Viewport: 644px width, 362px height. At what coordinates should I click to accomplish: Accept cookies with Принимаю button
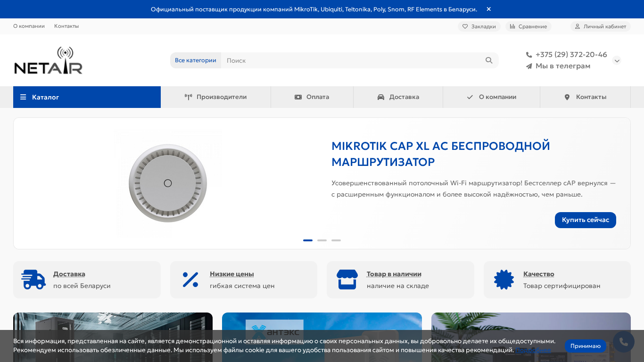coord(586,346)
